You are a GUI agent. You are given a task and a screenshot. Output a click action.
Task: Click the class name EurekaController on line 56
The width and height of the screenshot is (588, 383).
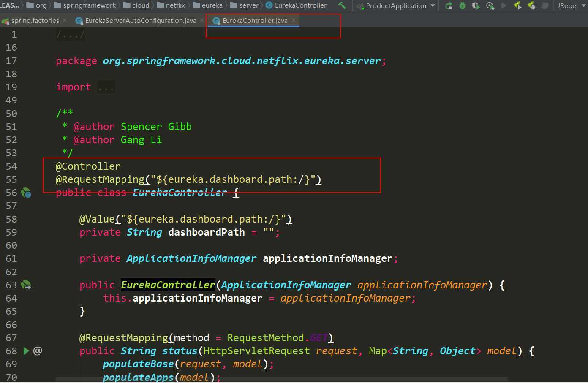180,193
